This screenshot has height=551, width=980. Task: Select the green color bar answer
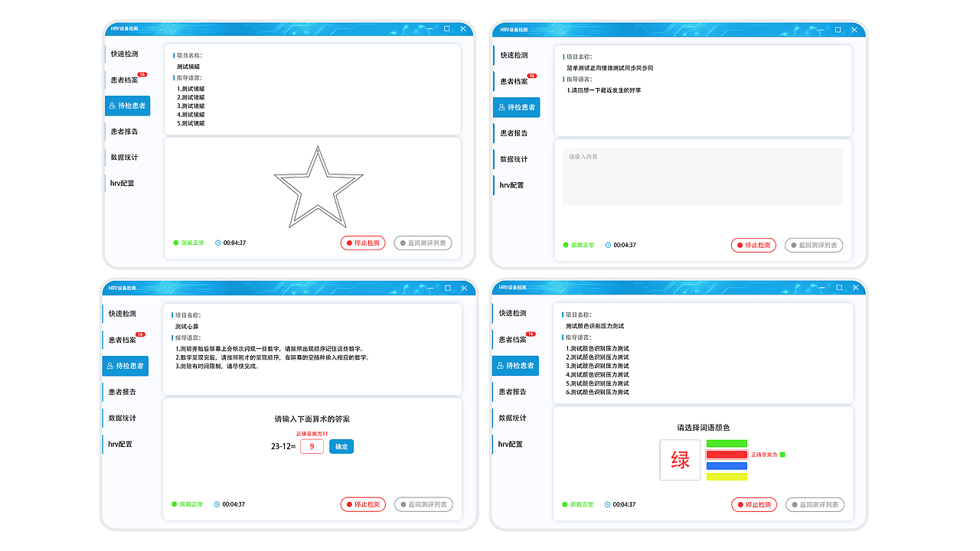[727, 443]
